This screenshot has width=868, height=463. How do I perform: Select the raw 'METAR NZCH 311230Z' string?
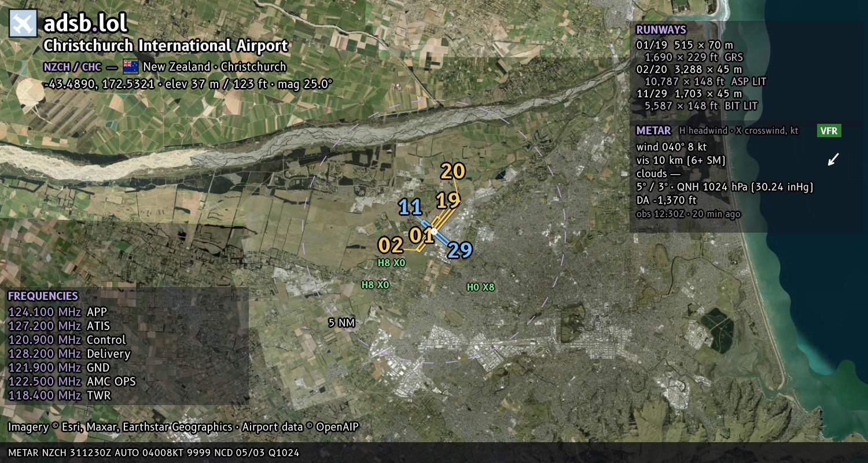[154, 453]
